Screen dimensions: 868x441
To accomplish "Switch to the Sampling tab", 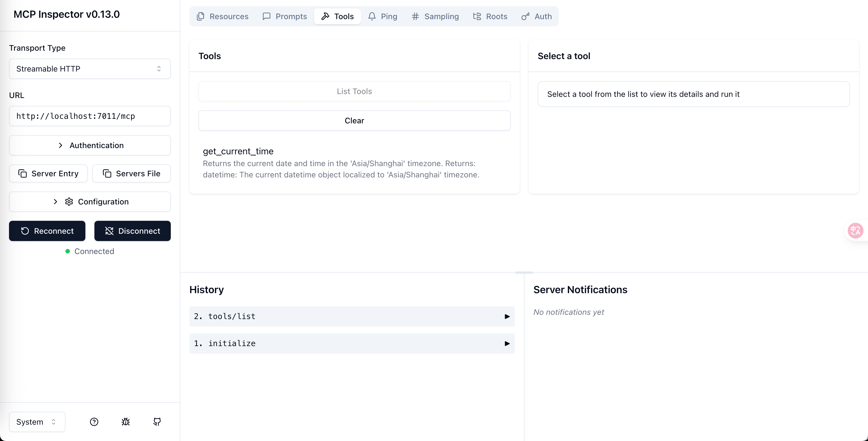I will tap(435, 16).
